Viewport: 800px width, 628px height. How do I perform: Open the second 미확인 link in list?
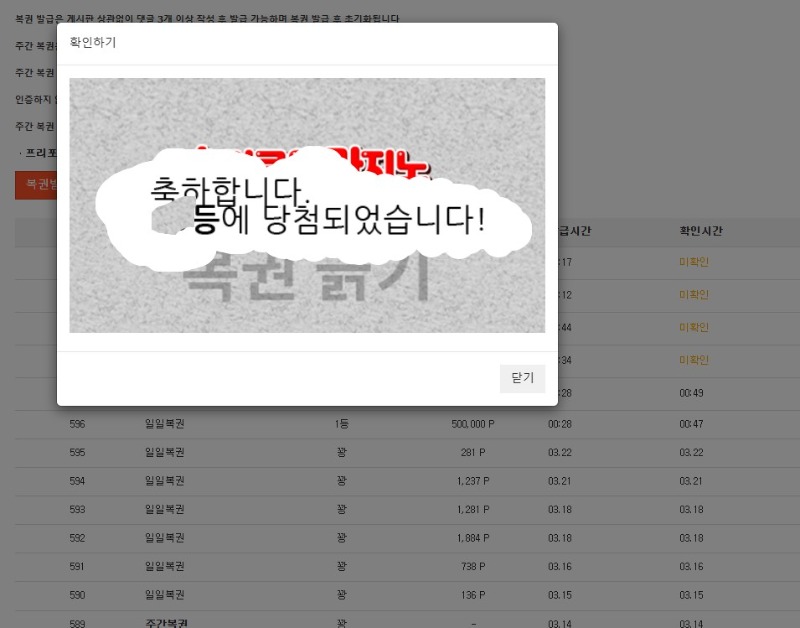[693, 295]
